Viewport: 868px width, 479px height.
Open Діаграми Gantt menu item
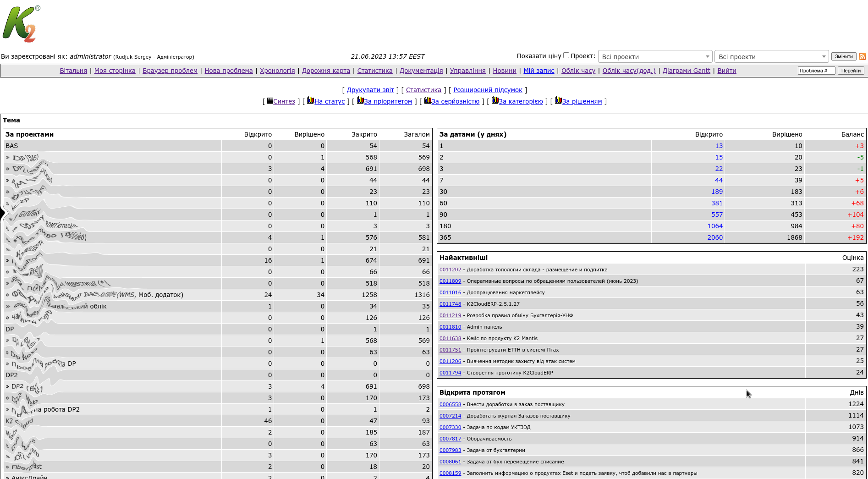pyautogui.click(x=687, y=71)
